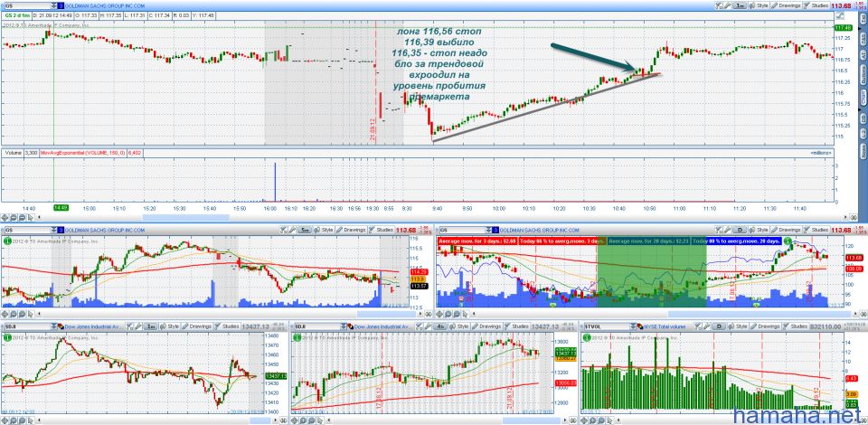Click green info icon in $TVOL chart
The image size is (868, 425).
[x=586, y=337]
